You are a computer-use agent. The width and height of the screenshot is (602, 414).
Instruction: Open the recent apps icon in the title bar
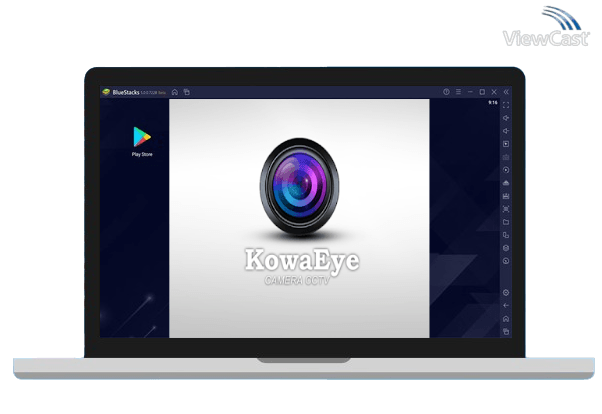(x=187, y=92)
